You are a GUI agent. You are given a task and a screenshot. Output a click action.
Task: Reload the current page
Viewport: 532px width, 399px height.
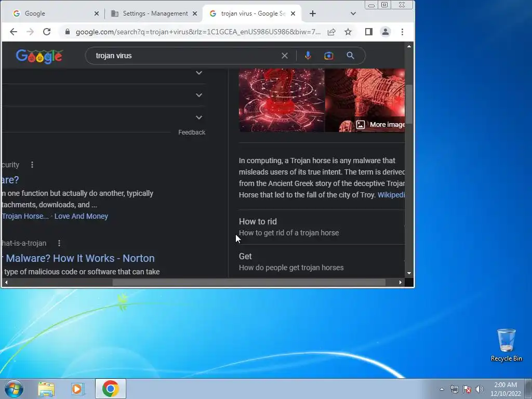click(47, 32)
